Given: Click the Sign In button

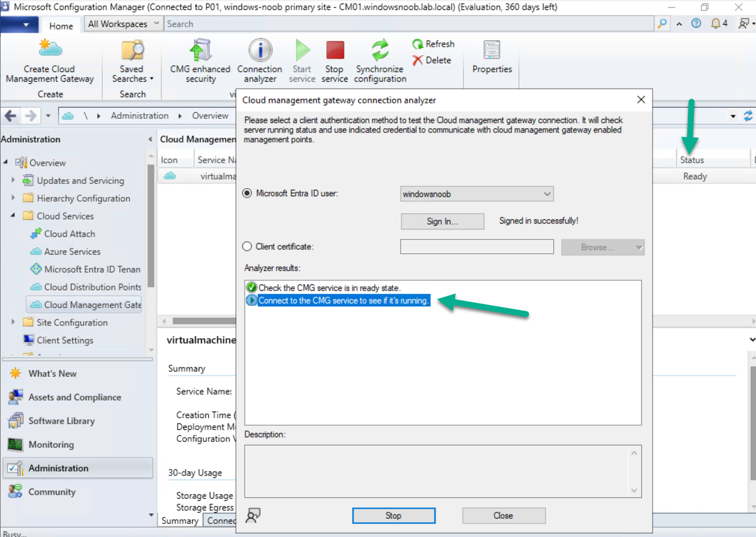Looking at the screenshot, I should click(x=442, y=221).
